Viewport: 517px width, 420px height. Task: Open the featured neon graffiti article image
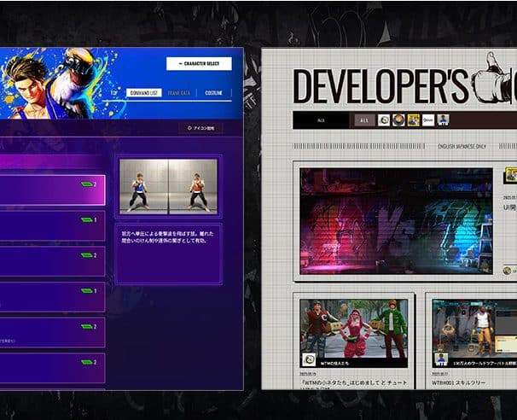[x=397, y=221]
